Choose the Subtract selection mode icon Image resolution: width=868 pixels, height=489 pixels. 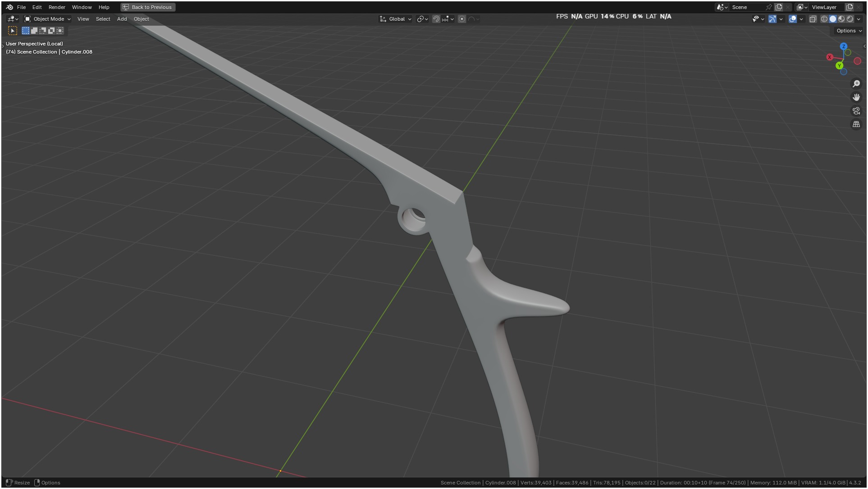(x=43, y=31)
